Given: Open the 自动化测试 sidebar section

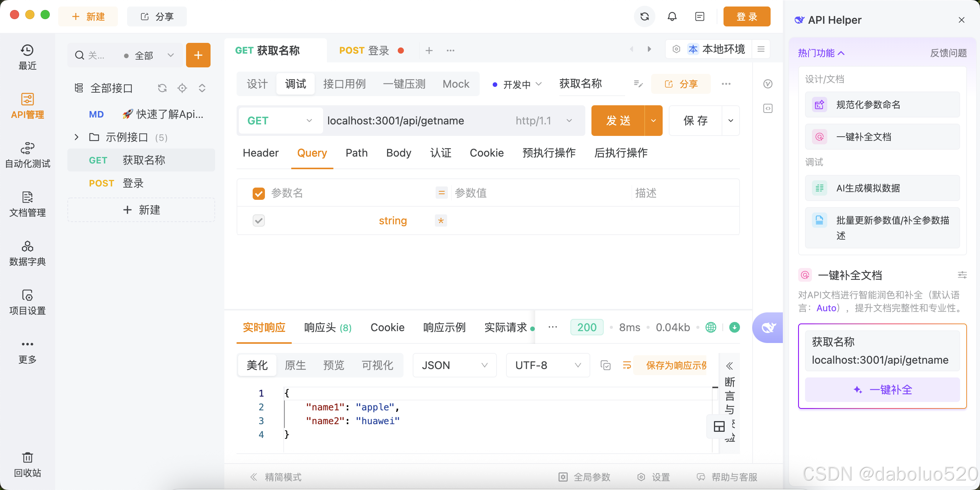Looking at the screenshot, I should point(28,155).
